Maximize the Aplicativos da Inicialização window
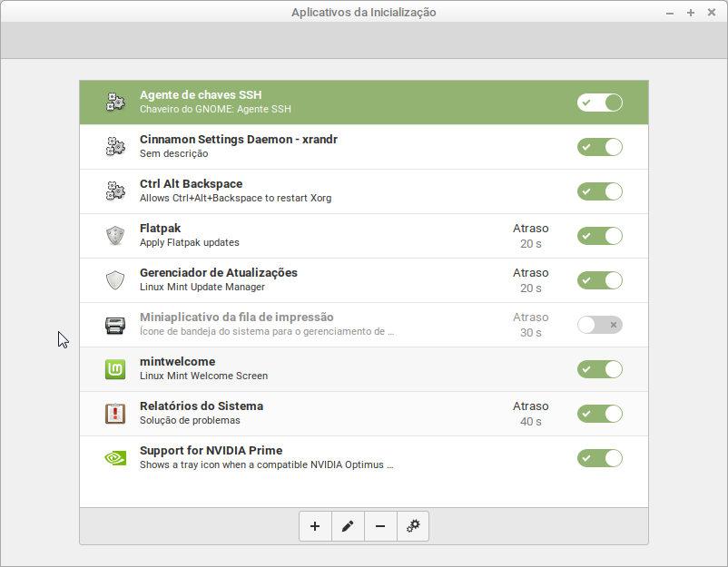The image size is (728, 567). pyautogui.click(x=691, y=13)
